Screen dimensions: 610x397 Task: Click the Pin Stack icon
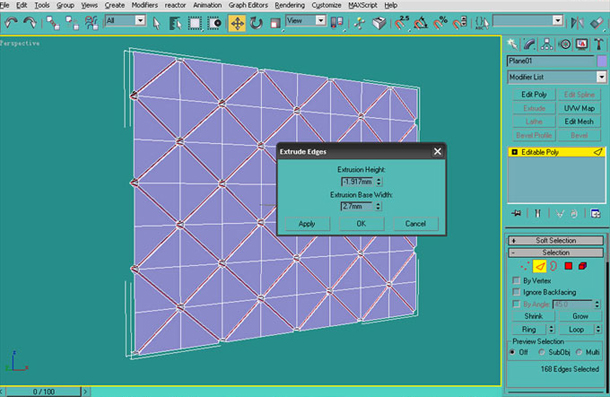click(517, 213)
